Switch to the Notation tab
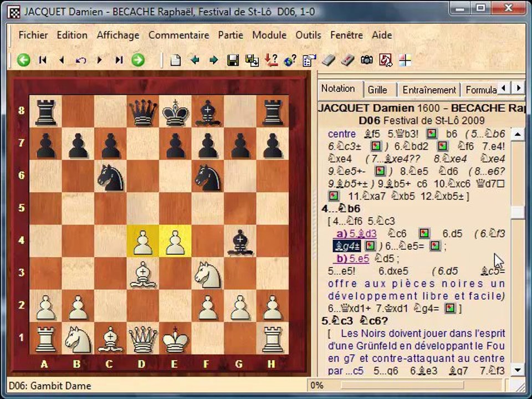The image size is (532, 399). pos(339,89)
